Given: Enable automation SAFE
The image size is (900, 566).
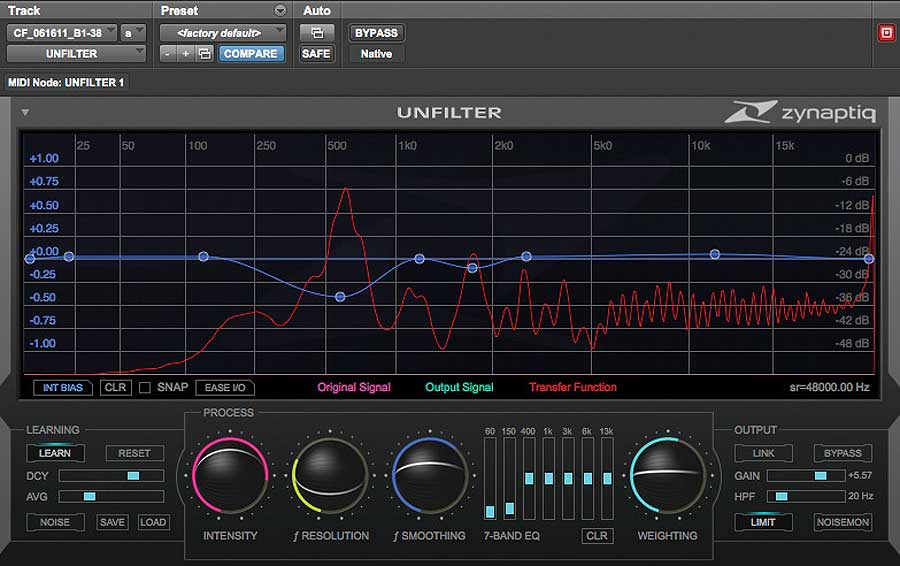Looking at the screenshot, I should pos(316,53).
